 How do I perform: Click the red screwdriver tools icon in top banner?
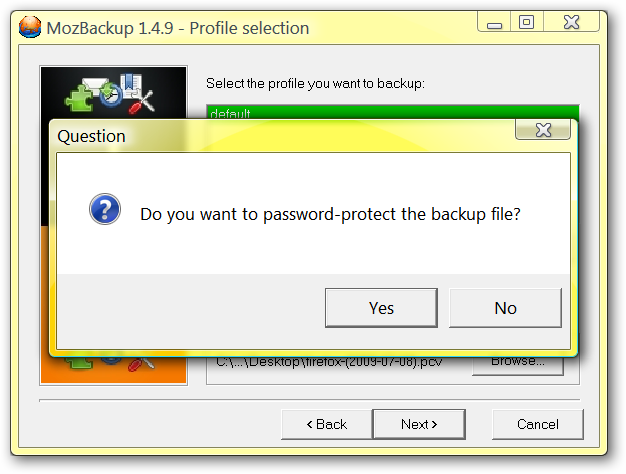(x=142, y=103)
